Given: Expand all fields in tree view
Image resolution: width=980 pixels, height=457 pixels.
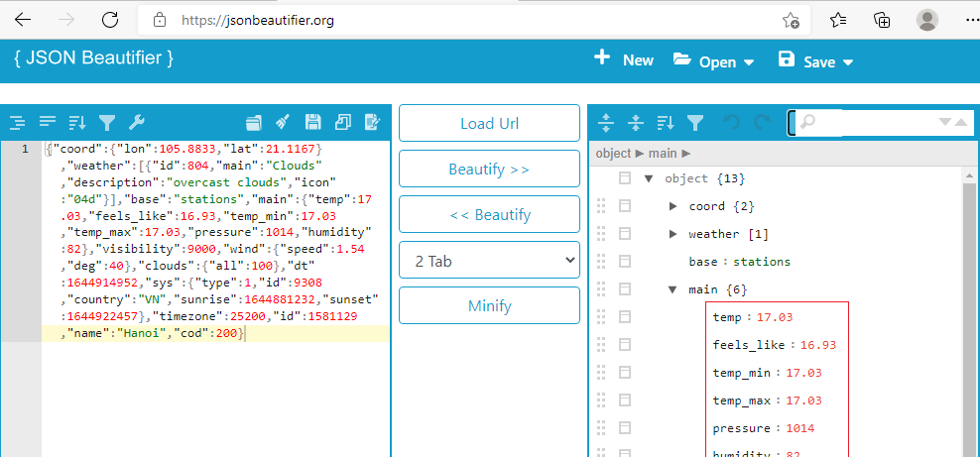Looking at the screenshot, I should tap(606, 123).
